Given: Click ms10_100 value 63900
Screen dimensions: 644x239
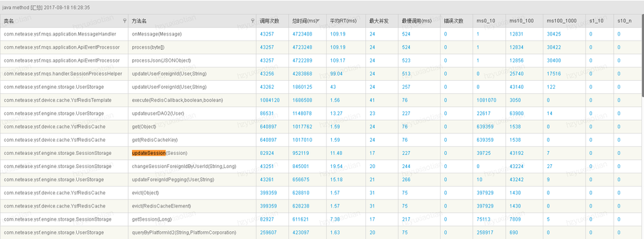Looking at the screenshot, I should (517, 114).
